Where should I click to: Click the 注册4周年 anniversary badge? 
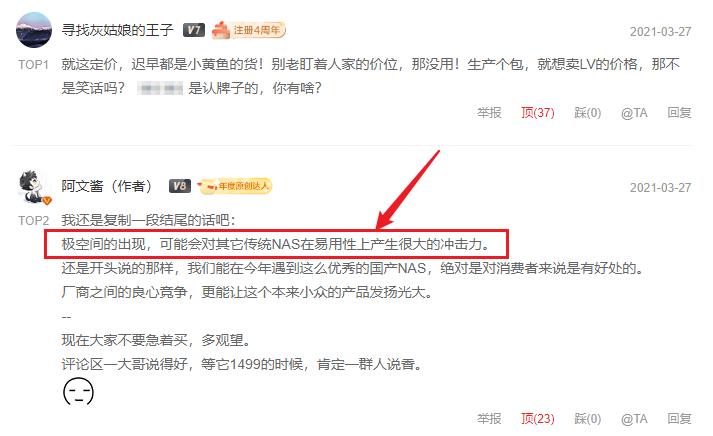249,30
